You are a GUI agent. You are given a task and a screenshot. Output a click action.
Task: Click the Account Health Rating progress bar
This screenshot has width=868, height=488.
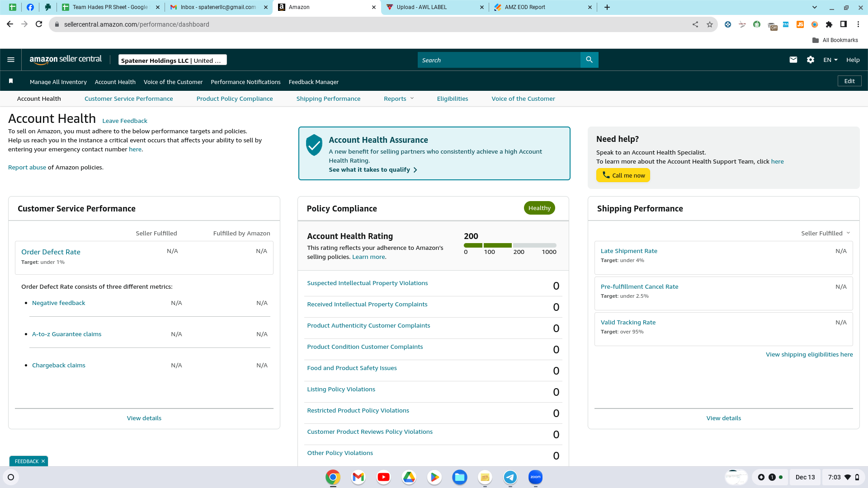coord(510,245)
